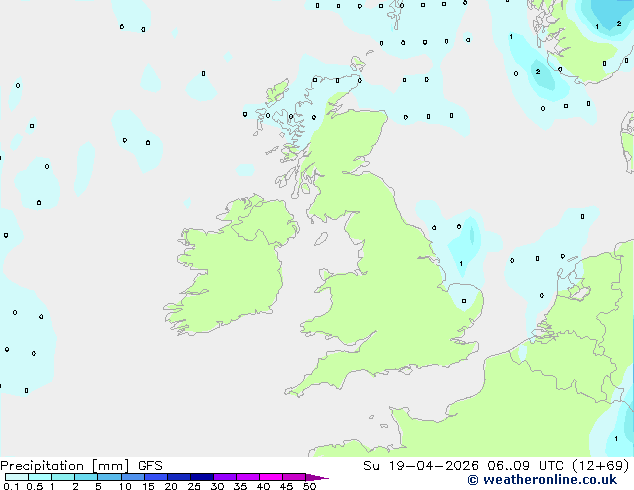Select the 10–15 mm blue legend swatch
The height and width of the screenshot is (490, 634).
132,477
